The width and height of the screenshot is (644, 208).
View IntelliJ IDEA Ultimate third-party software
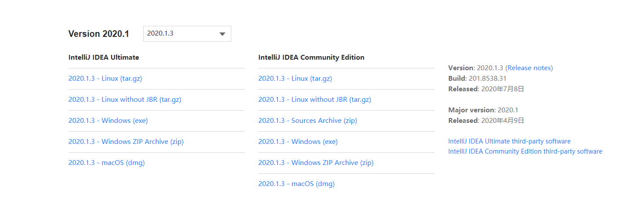509,141
